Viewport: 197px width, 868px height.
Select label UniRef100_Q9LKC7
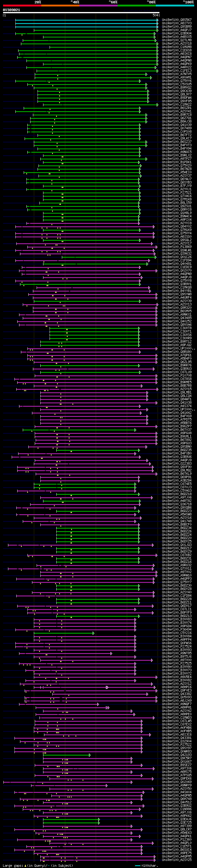tap(177, 139)
